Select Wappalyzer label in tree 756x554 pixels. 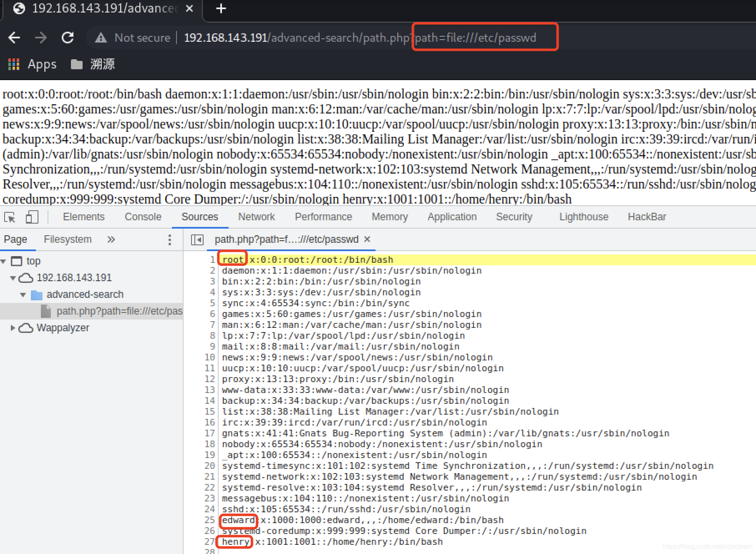(x=63, y=328)
